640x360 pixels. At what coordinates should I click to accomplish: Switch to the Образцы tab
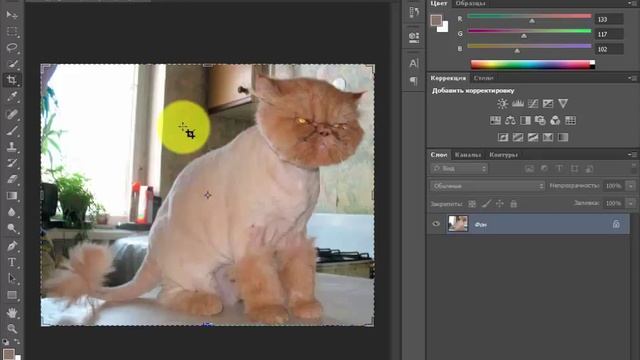(x=470, y=3)
